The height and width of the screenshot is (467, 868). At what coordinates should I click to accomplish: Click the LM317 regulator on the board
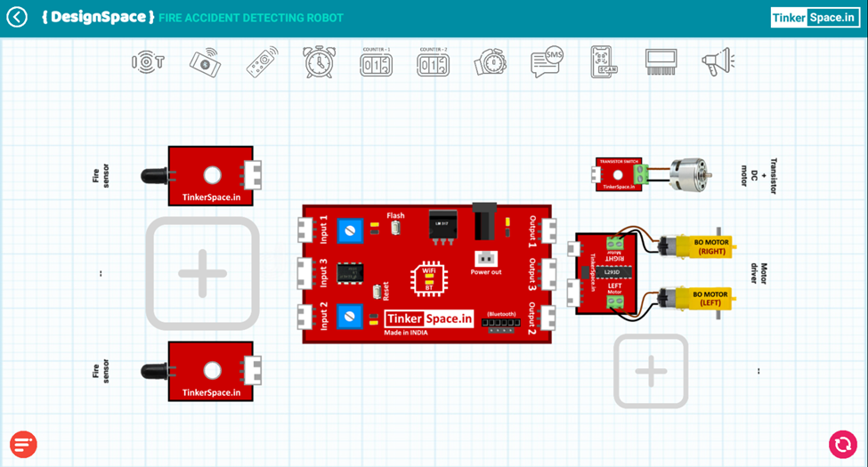[442, 226]
